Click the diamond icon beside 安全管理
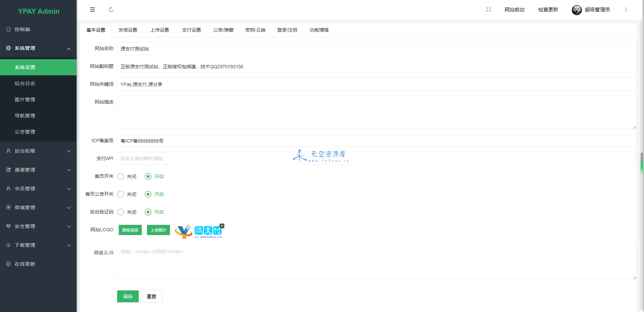644x312 pixels. coord(8,226)
